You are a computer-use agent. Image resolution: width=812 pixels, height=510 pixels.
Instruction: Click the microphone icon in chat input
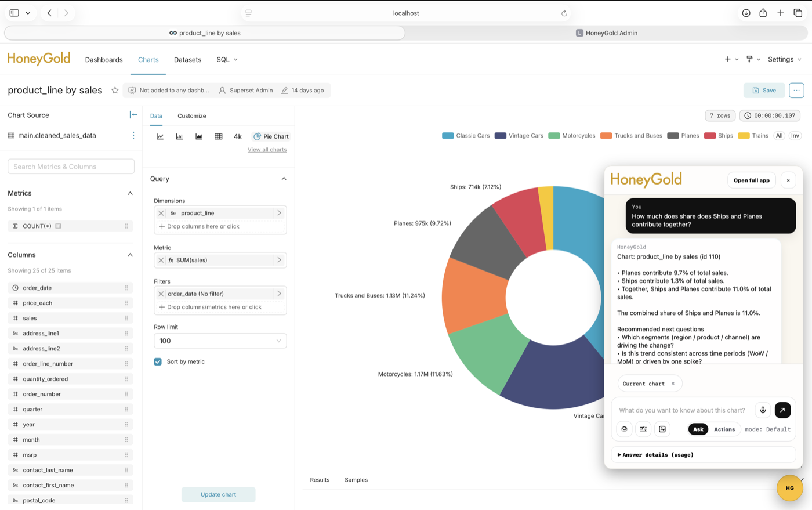[763, 410]
